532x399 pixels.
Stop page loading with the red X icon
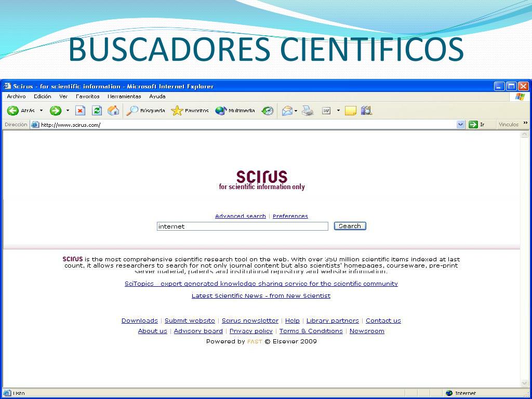[80, 111]
